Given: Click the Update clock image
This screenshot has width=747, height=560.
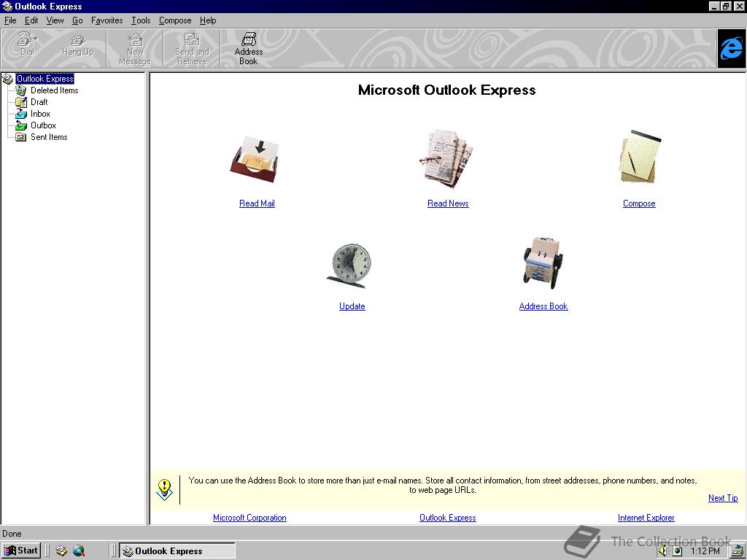Looking at the screenshot, I should click(x=349, y=266).
